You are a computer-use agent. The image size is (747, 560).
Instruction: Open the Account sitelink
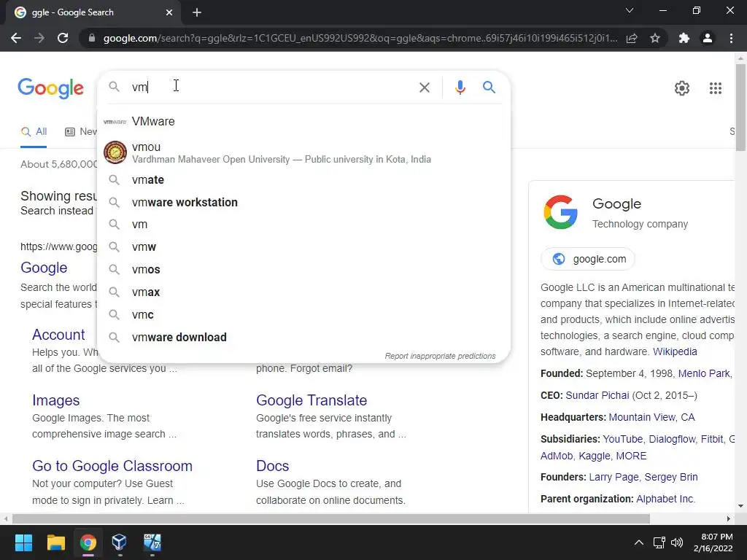(58, 335)
